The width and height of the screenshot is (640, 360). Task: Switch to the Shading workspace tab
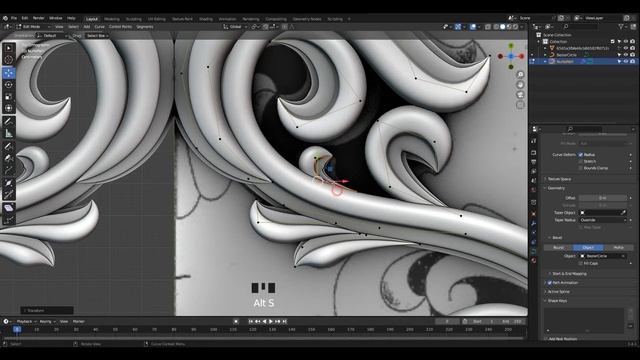click(x=206, y=19)
